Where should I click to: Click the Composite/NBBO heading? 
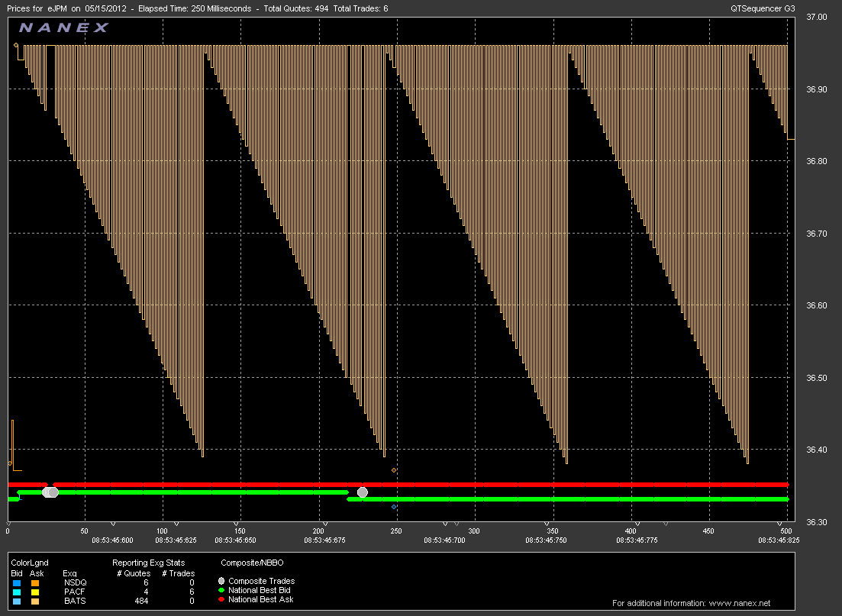(x=252, y=563)
